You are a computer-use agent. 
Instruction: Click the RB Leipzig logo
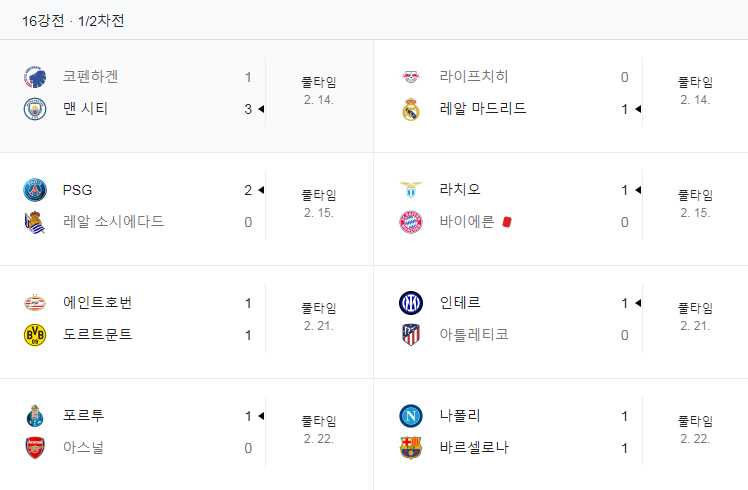coord(411,77)
